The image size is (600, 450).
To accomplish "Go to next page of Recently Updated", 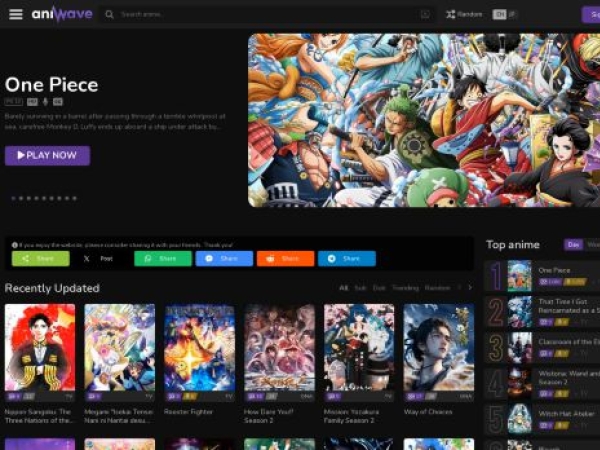I will (x=470, y=288).
